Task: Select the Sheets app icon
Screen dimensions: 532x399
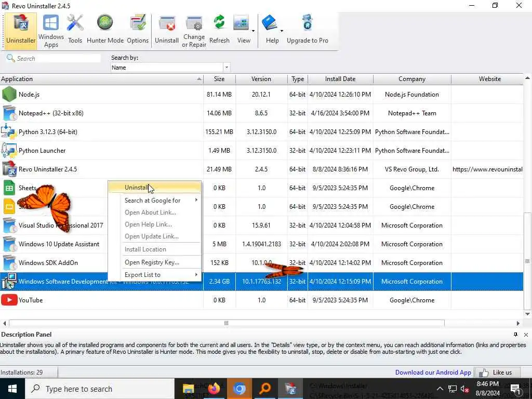Action: pyautogui.click(x=9, y=188)
